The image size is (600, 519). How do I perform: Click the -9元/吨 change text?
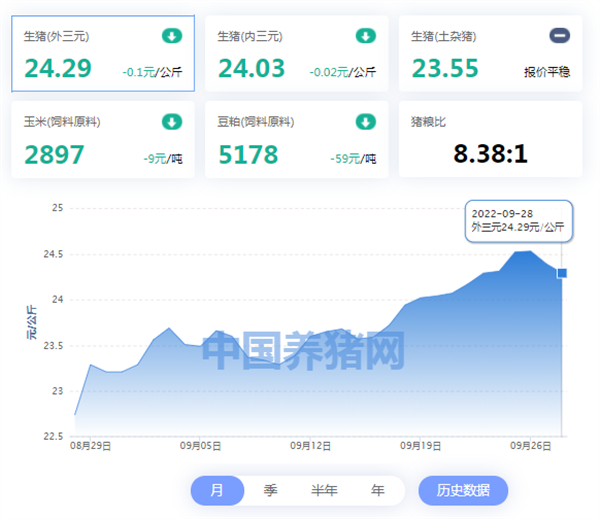click(x=163, y=158)
